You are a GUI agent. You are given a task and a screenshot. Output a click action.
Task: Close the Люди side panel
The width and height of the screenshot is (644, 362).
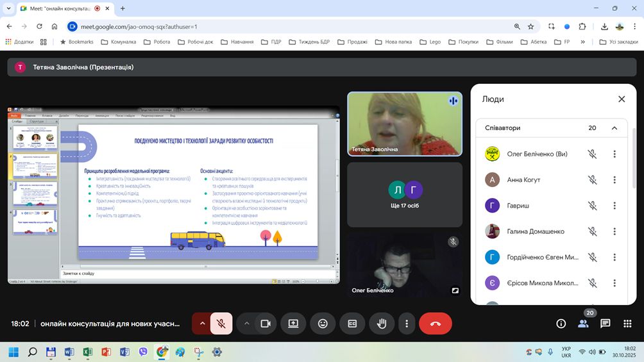click(x=621, y=99)
